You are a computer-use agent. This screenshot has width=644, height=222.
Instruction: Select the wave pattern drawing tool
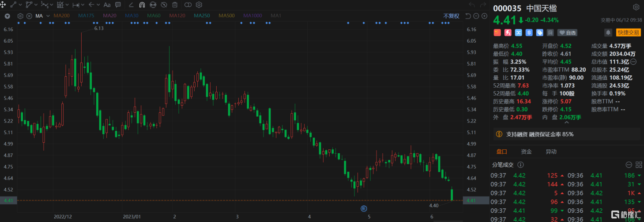(x=45, y=5)
